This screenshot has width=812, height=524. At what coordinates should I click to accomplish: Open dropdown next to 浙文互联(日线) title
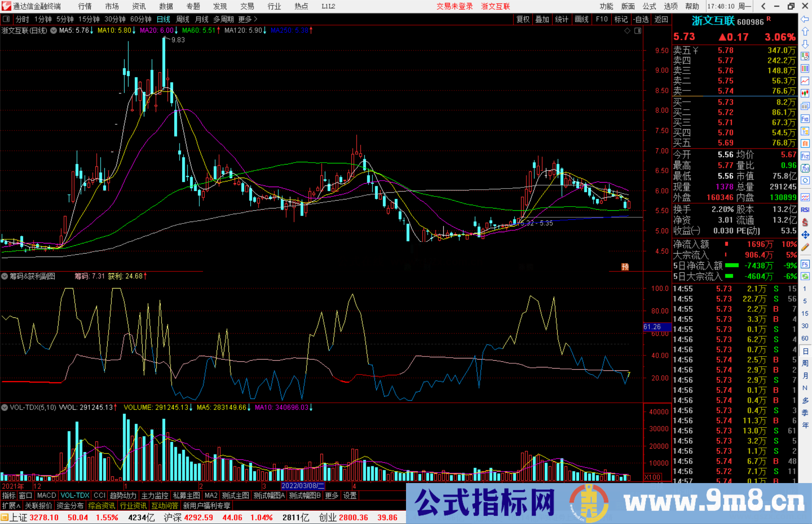click(54, 30)
